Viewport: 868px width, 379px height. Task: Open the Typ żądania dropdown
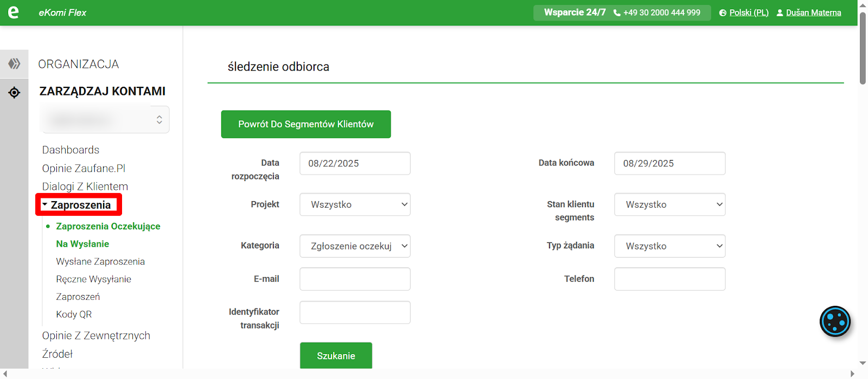(x=669, y=246)
